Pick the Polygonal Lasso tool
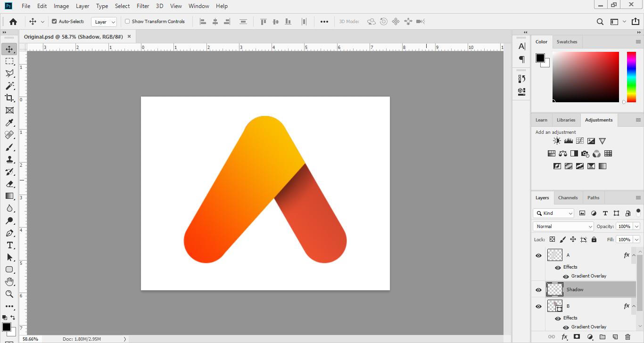Screen dimensions: 644x343 coord(9,73)
